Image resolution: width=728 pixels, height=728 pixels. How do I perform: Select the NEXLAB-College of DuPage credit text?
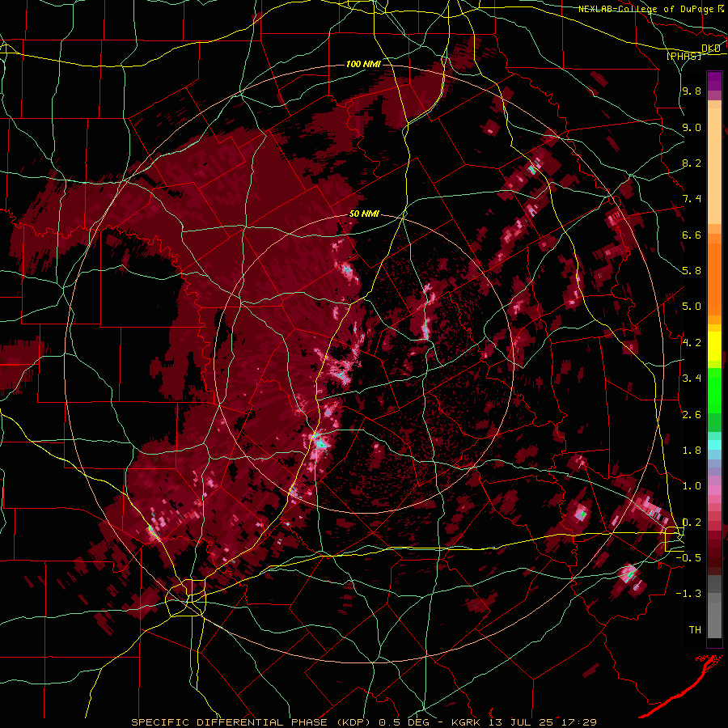645,9
